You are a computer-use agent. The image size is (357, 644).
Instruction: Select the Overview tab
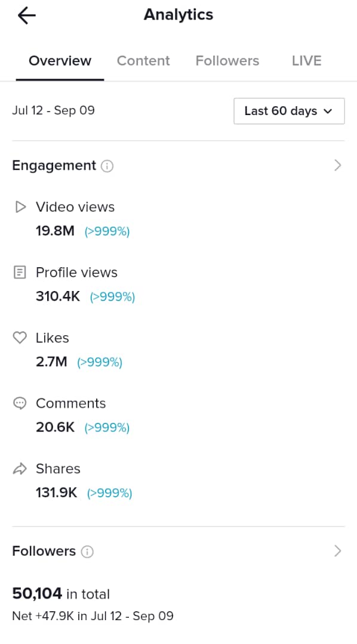tap(60, 61)
